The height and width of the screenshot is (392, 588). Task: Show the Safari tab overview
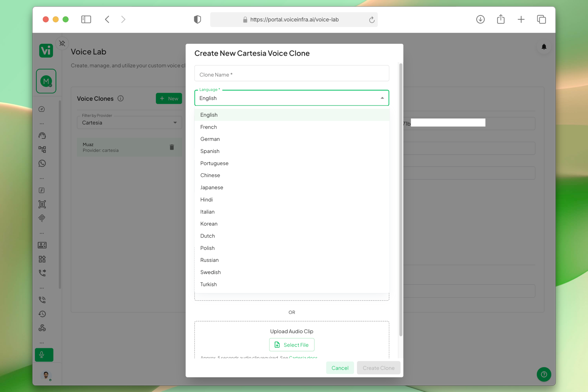541,20
